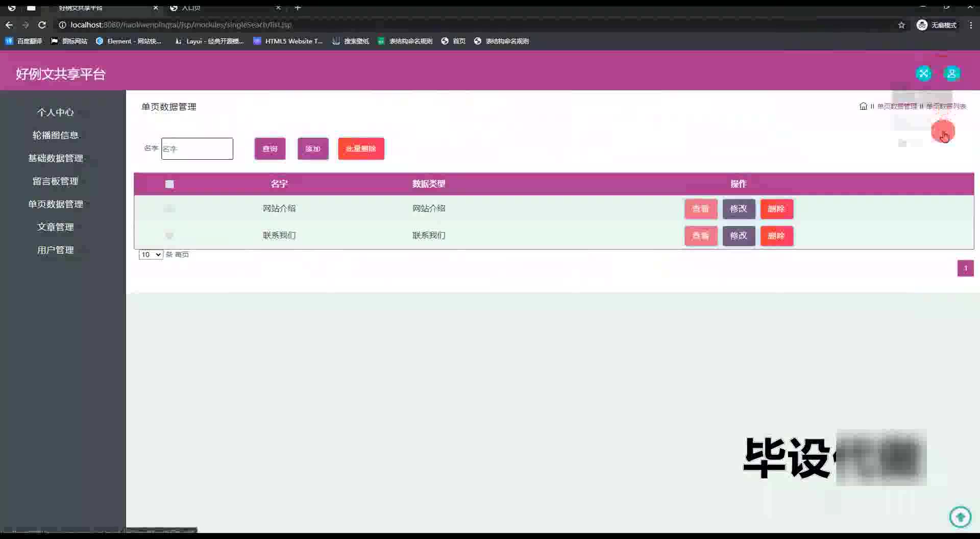Check the 联系我们 row checkbox

click(169, 235)
